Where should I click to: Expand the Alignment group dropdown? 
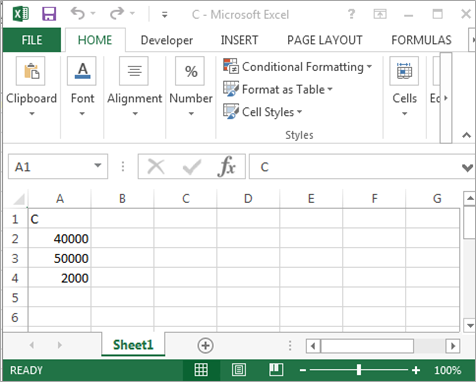[135, 114]
